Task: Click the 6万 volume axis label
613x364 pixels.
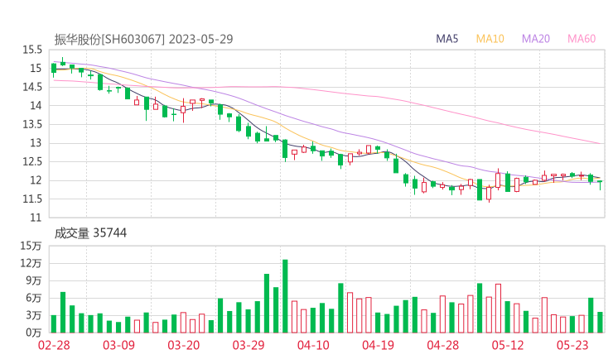Action: pos(34,298)
